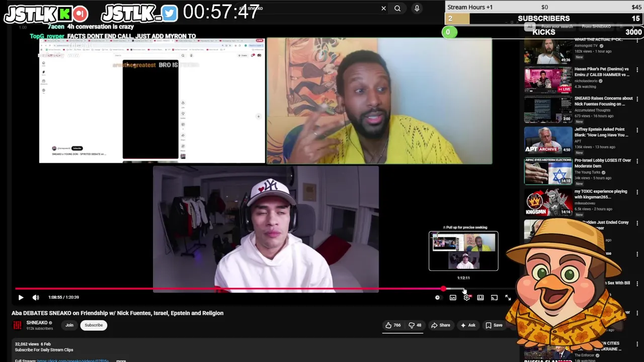Screen dimensions: 644x362
Task: Play the paused YouTube video
Action: click(x=21, y=297)
